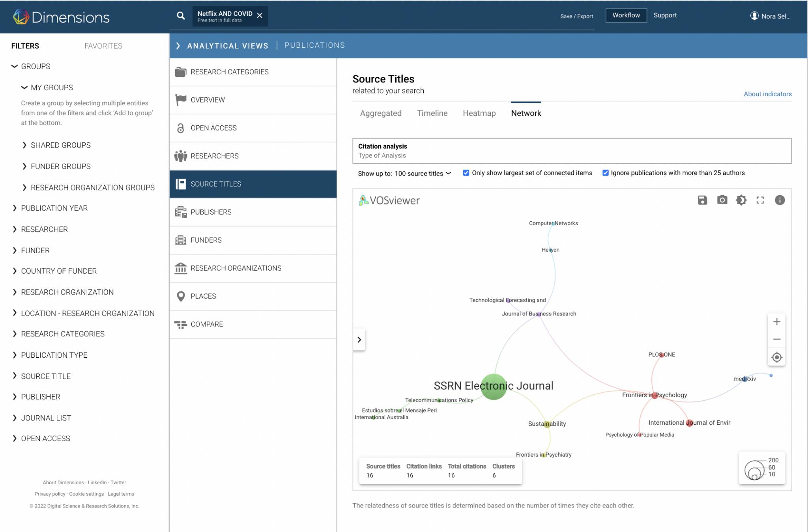Expand the VOSviewer side panel arrow
808x532 pixels.
359,340
